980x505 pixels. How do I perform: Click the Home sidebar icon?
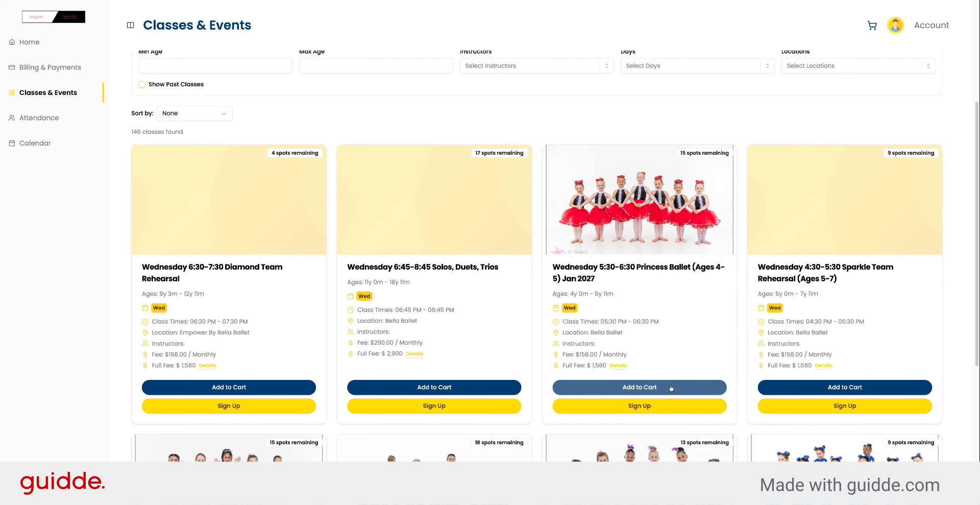[12, 42]
